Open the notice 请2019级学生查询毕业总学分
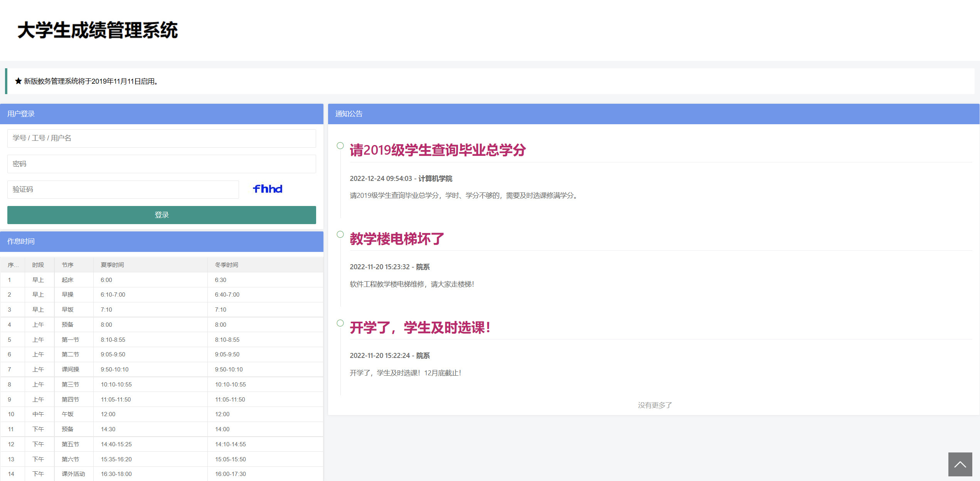 pyautogui.click(x=438, y=150)
